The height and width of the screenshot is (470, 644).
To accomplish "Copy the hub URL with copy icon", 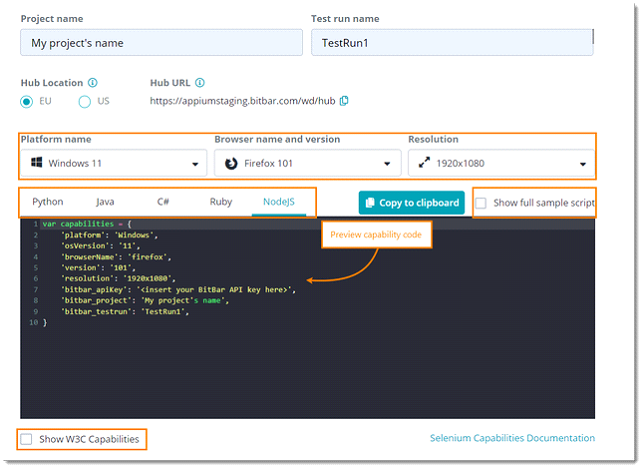I will pos(344,101).
